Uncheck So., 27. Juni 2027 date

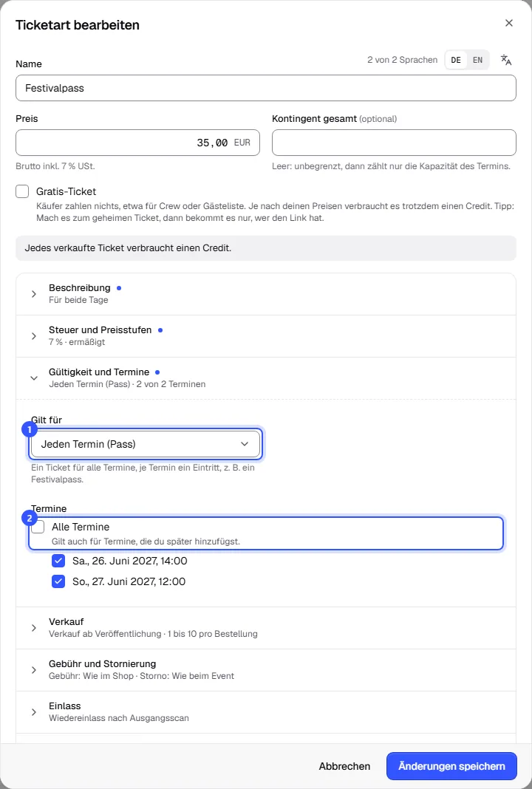pyautogui.click(x=58, y=581)
